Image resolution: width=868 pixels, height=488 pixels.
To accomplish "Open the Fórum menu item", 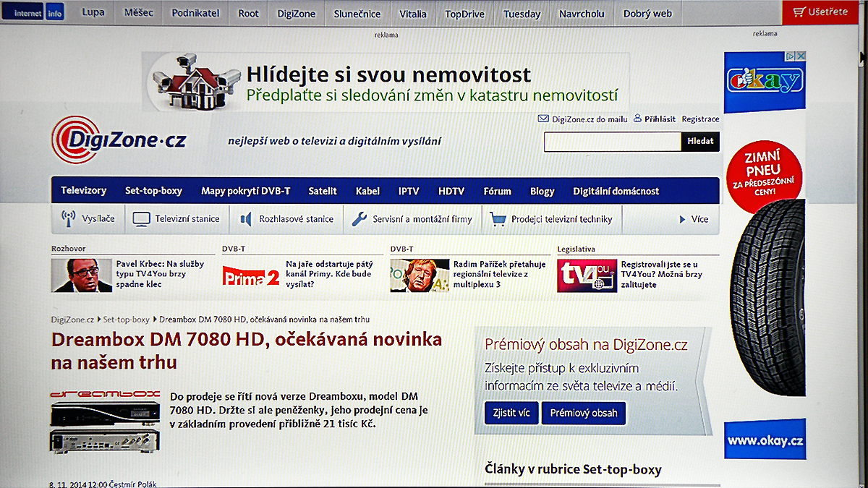I will coord(497,191).
